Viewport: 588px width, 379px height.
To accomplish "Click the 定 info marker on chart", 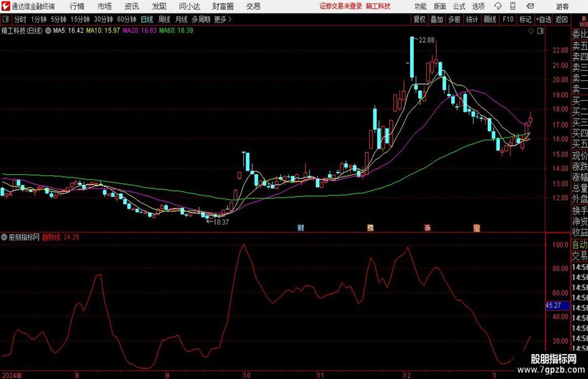I will click(x=477, y=227).
